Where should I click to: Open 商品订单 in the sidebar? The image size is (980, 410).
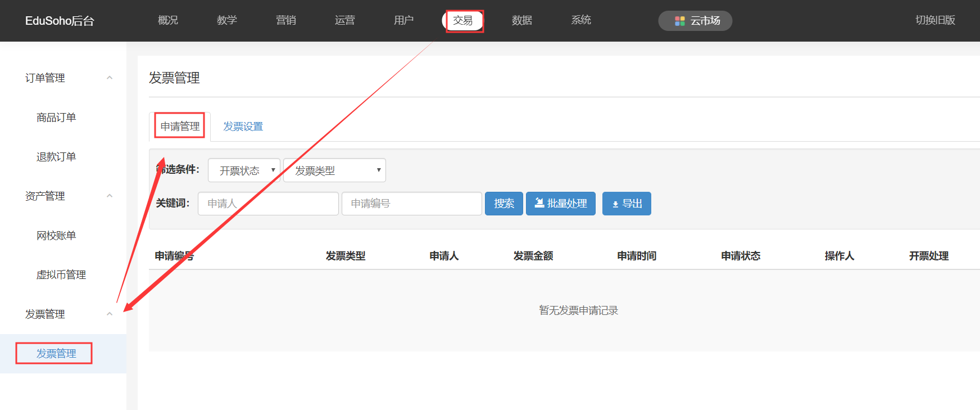click(56, 118)
